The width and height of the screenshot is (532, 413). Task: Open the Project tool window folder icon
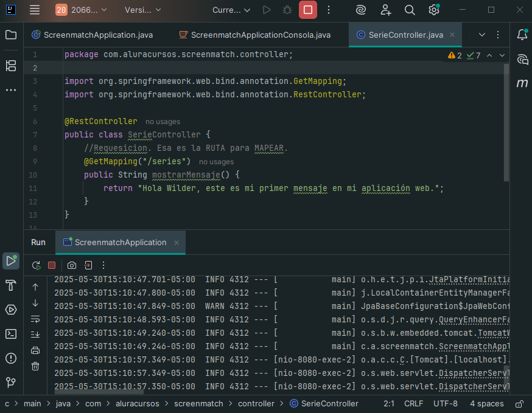coord(11,35)
